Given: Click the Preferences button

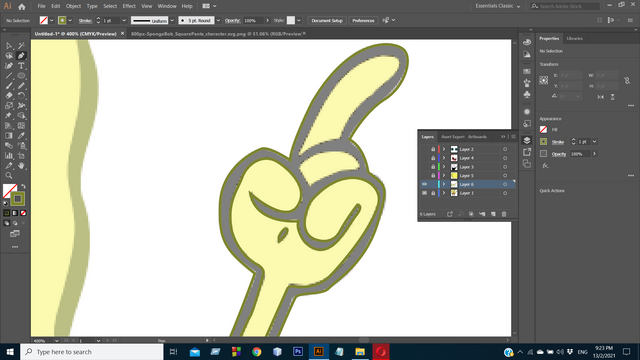Looking at the screenshot, I should tap(363, 20).
